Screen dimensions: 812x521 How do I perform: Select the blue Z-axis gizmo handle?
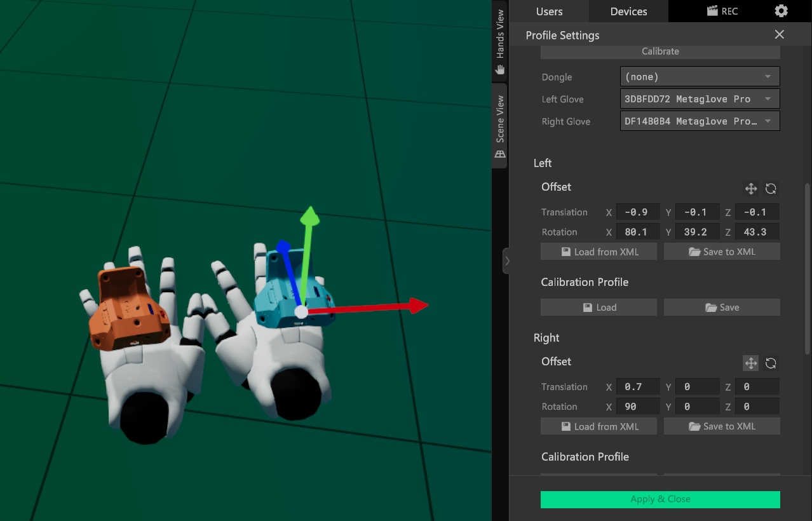284,247
